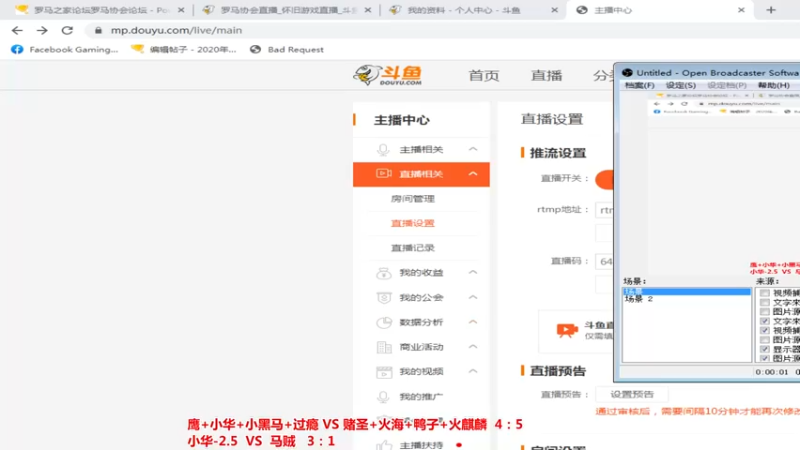Select the highlighted 场景 scene in OBS

click(x=686, y=291)
